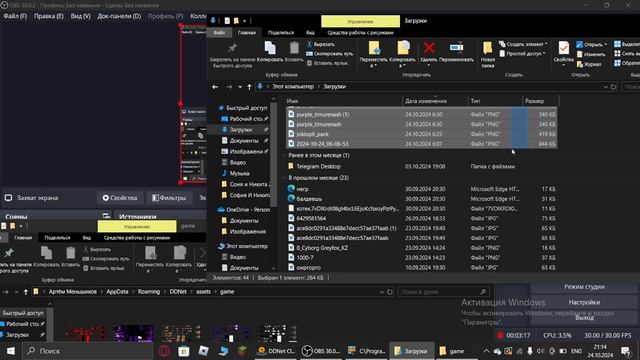Open the notification center icon

point(626,351)
